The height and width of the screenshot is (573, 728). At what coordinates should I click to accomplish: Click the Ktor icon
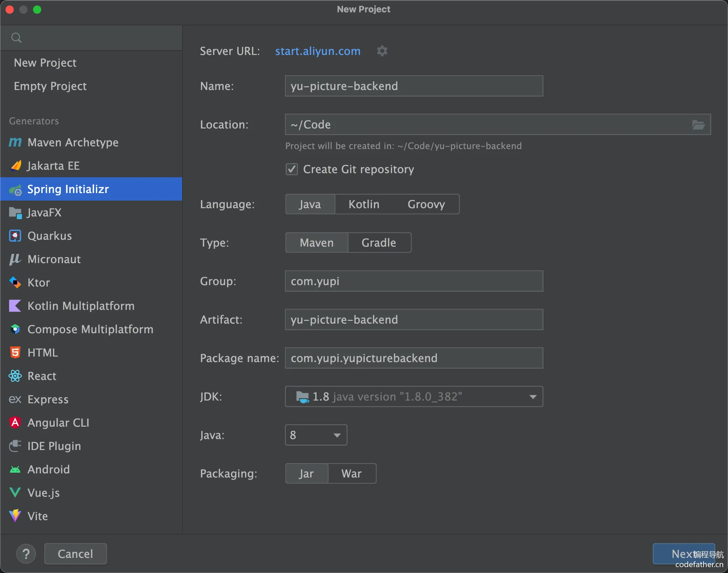[15, 283]
